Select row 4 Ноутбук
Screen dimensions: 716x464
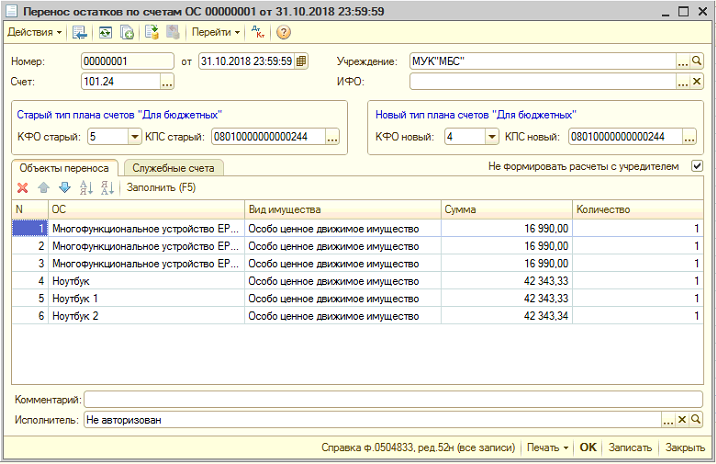(x=357, y=281)
